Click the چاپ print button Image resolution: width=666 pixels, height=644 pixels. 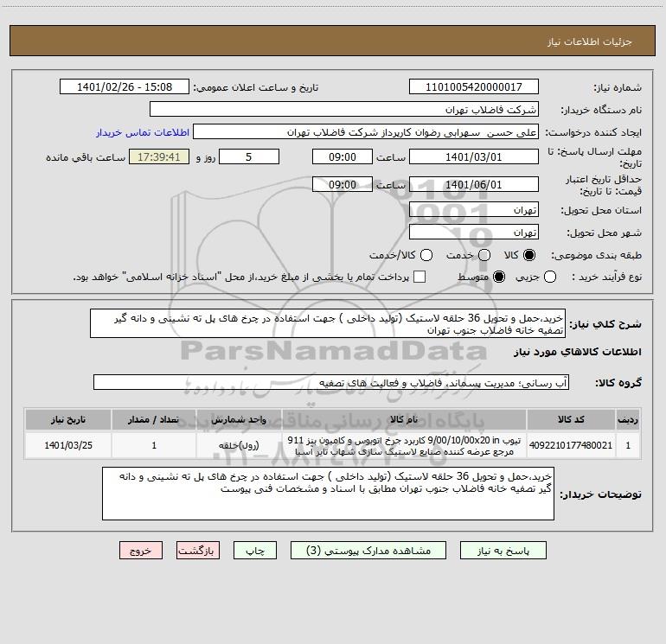point(255,551)
